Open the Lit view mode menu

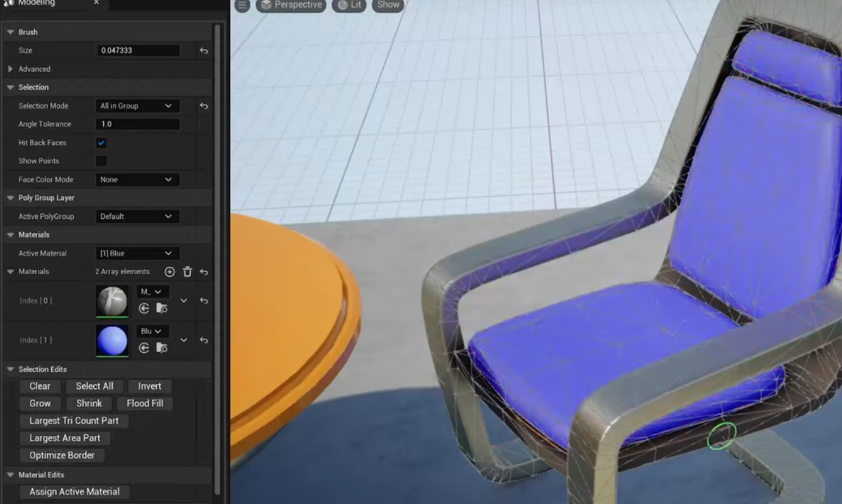349,5
